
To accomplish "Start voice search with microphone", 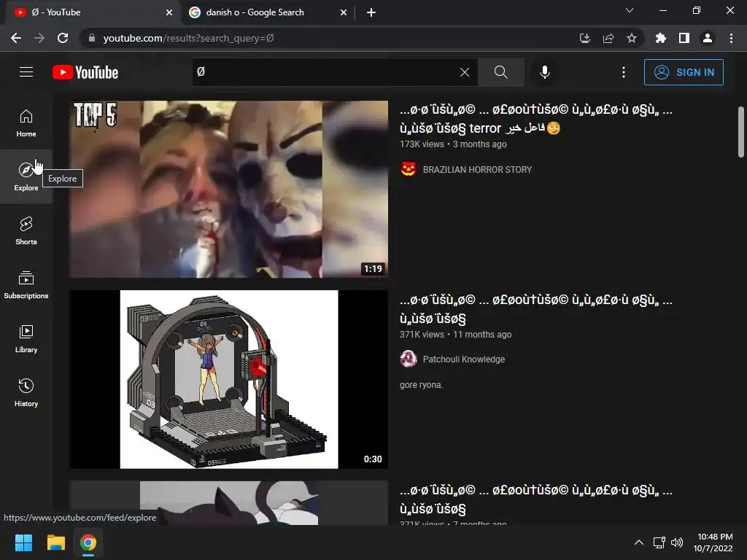I will click(x=544, y=72).
